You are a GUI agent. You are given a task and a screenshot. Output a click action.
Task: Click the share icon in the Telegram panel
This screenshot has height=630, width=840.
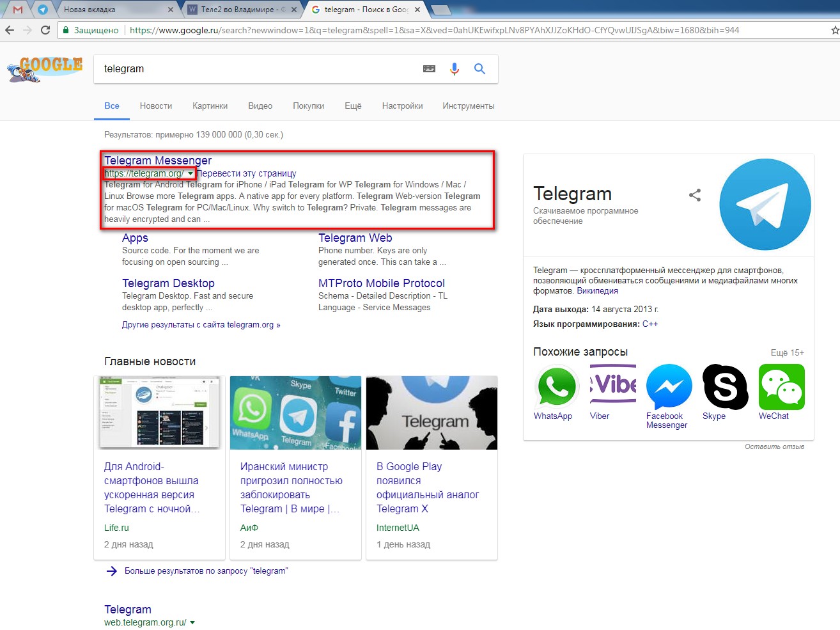click(695, 195)
